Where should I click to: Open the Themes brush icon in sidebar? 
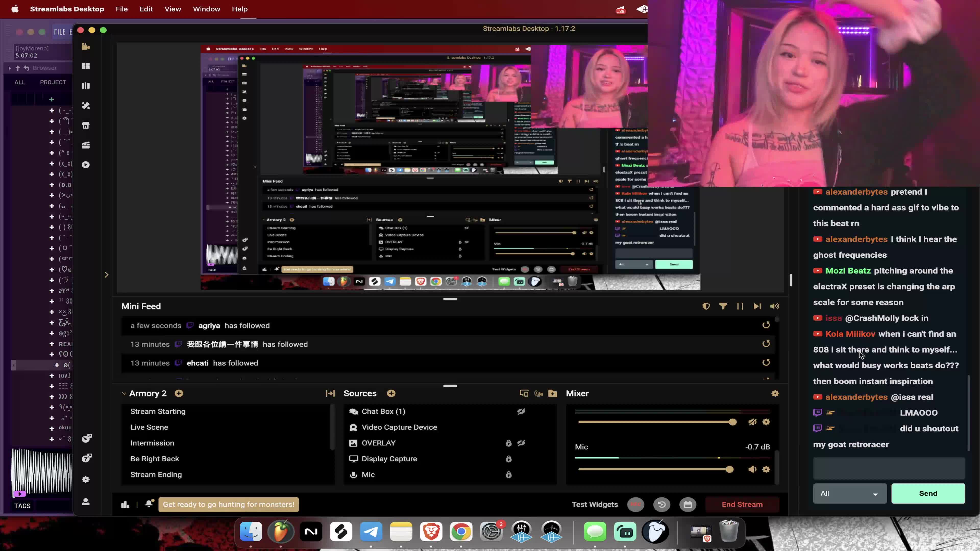pos(85,106)
